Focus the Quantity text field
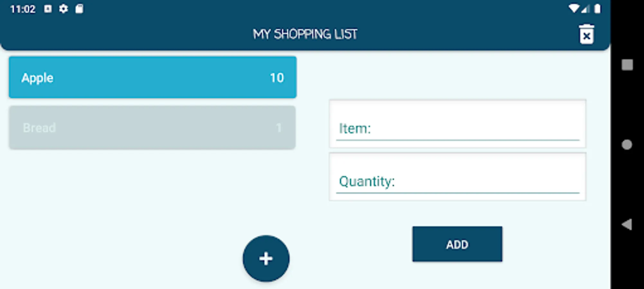 pyautogui.click(x=457, y=181)
